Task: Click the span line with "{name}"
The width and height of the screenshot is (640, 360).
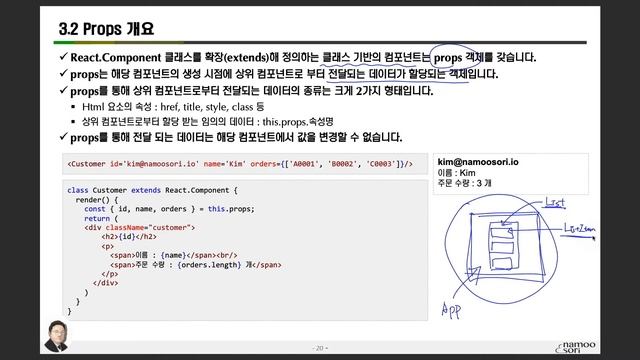Action: pyautogui.click(x=173, y=256)
